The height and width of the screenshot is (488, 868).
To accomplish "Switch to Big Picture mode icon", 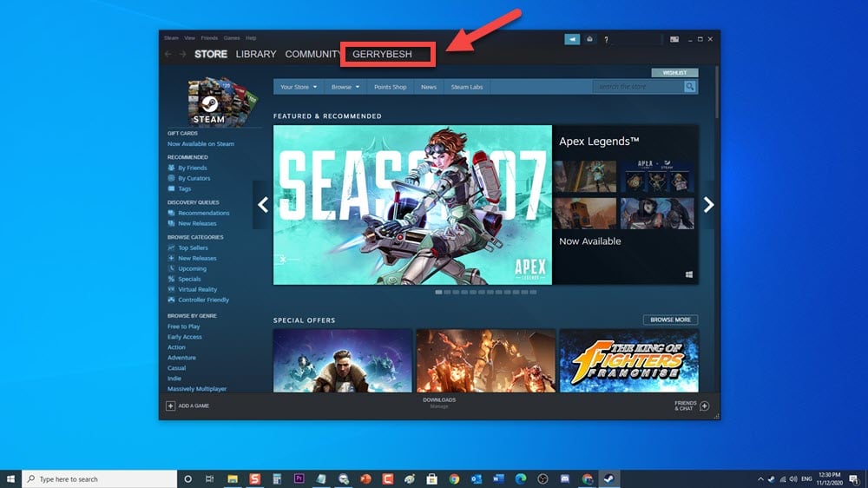I will [674, 39].
